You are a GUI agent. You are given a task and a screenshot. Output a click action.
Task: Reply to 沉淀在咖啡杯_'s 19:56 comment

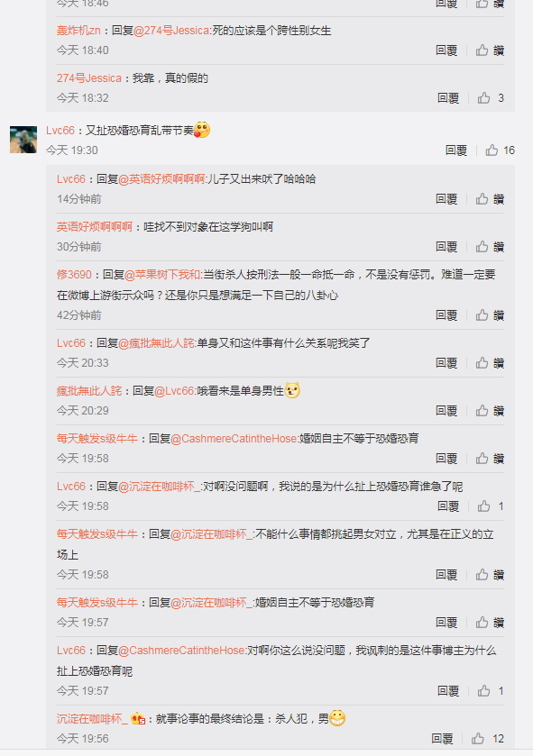click(442, 739)
